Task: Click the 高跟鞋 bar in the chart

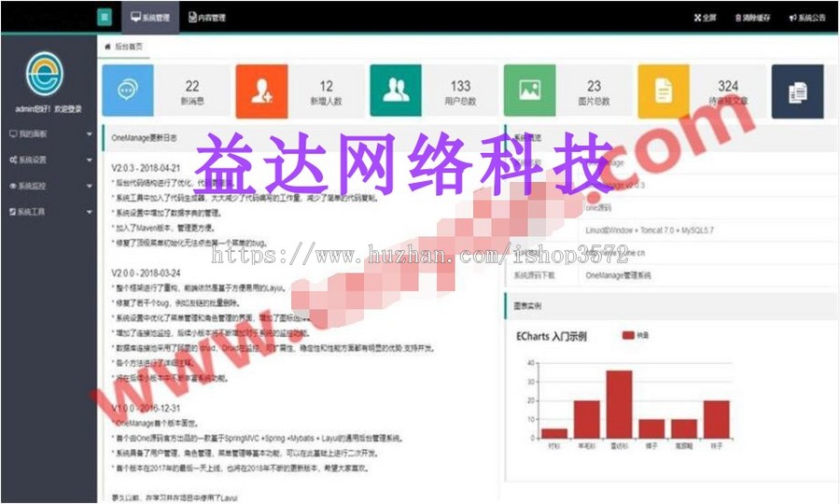Action: point(684,428)
